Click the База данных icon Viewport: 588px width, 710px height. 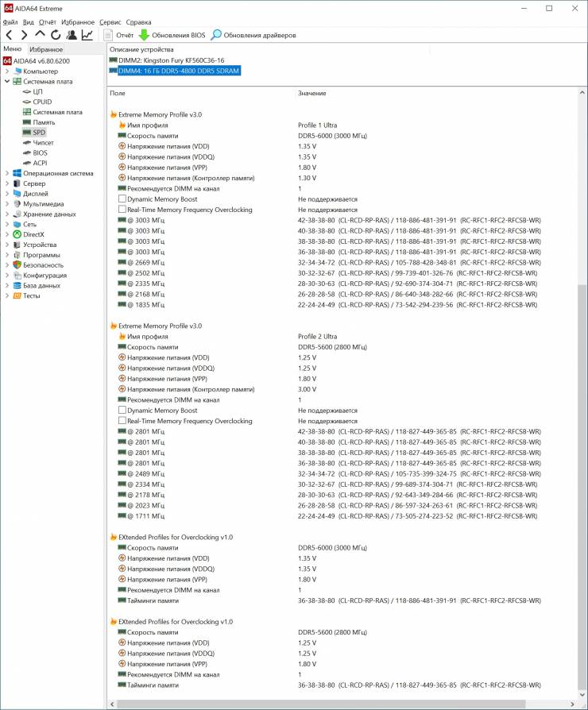[x=17, y=285]
